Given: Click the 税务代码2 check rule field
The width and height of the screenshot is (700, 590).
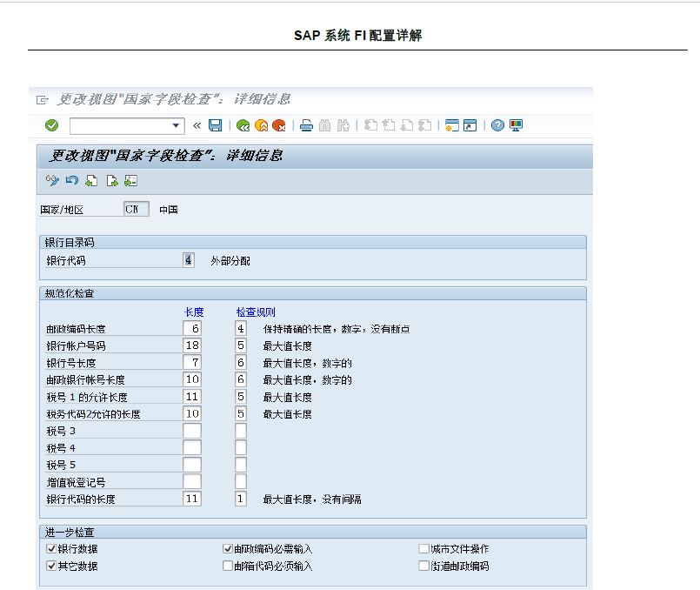Looking at the screenshot, I should (x=241, y=413).
